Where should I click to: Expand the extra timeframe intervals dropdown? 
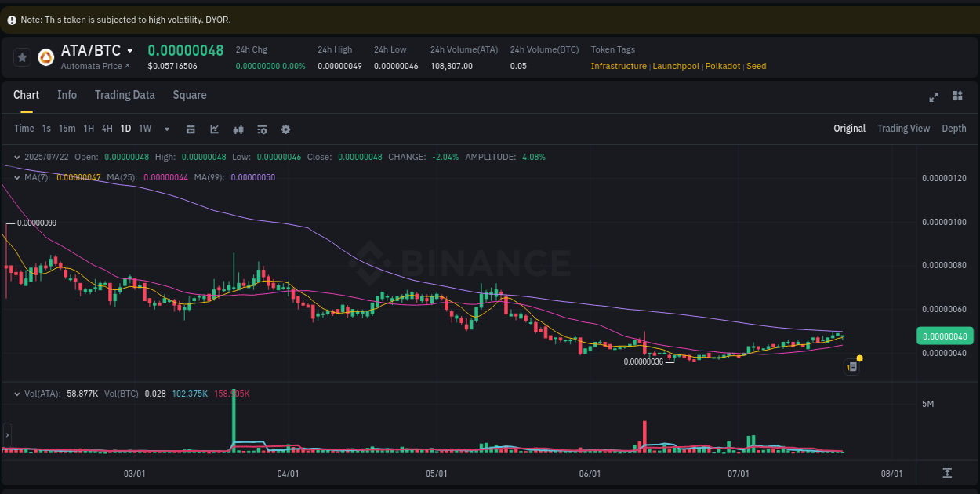(x=165, y=129)
